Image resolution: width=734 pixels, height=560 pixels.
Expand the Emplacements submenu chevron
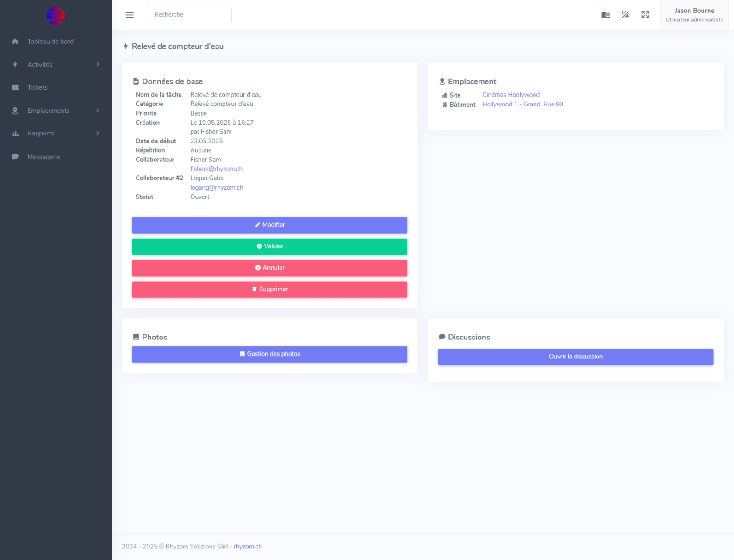point(98,111)
